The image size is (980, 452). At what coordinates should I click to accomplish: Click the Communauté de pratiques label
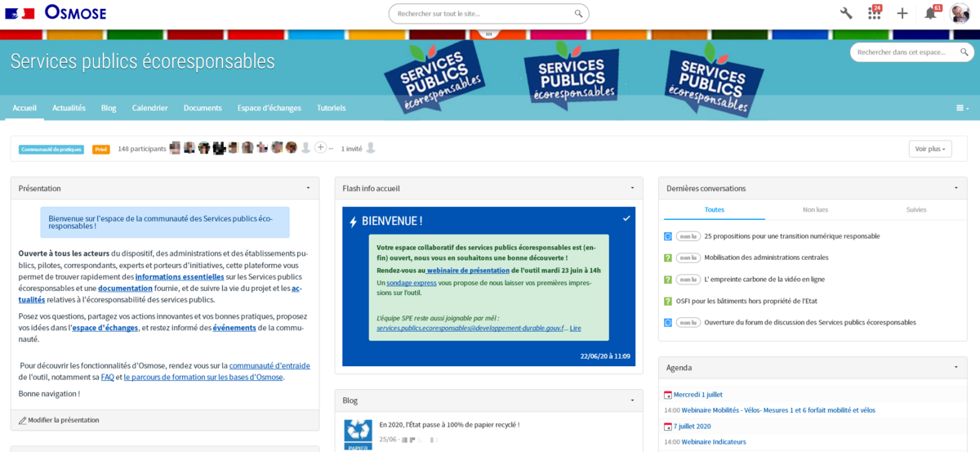pyautogui.click(x=51, y=150)
